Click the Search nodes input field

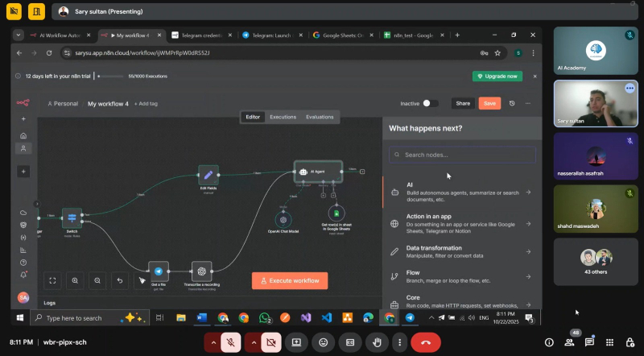462,155
